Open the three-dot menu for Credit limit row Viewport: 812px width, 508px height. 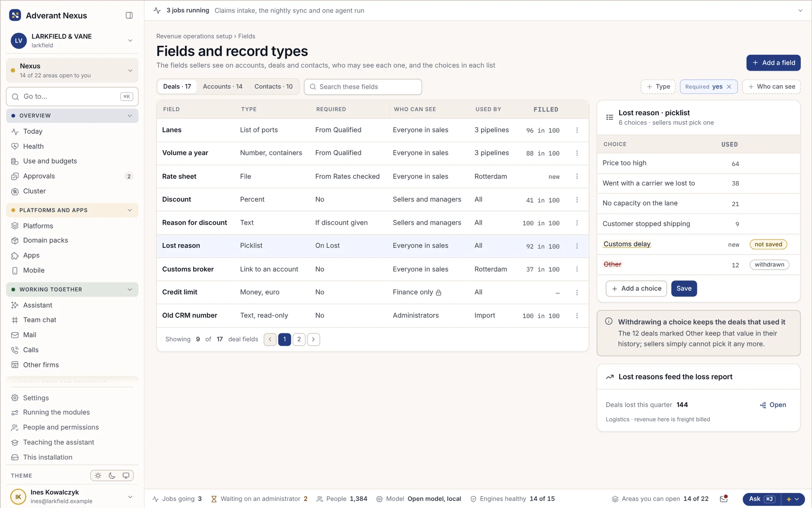coord(577,293)
